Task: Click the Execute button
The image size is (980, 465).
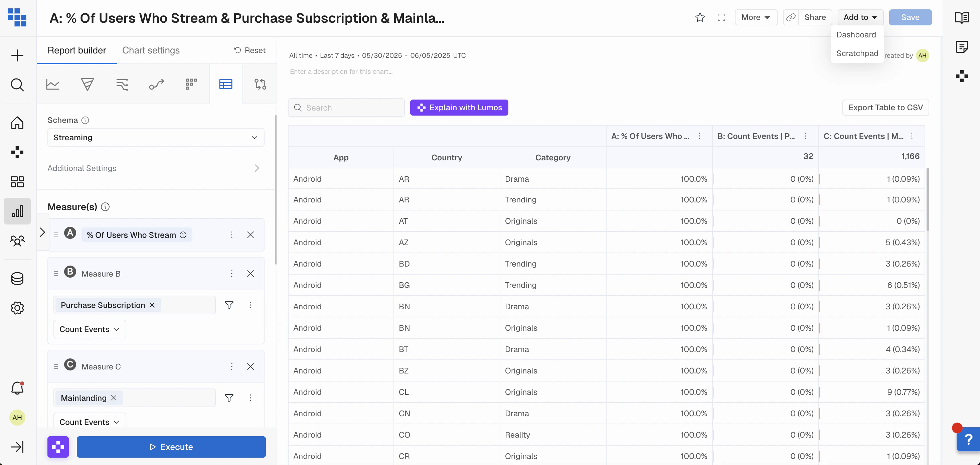Action: [x=171, y=447]
